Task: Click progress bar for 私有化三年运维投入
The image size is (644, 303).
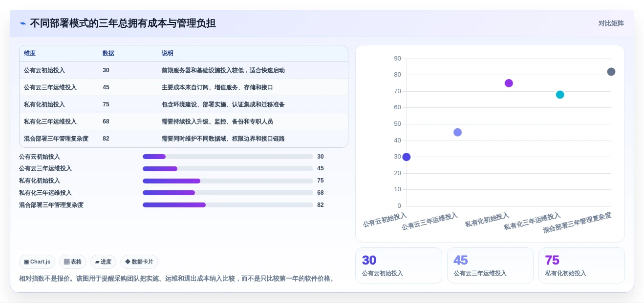Action: point(228,193)
